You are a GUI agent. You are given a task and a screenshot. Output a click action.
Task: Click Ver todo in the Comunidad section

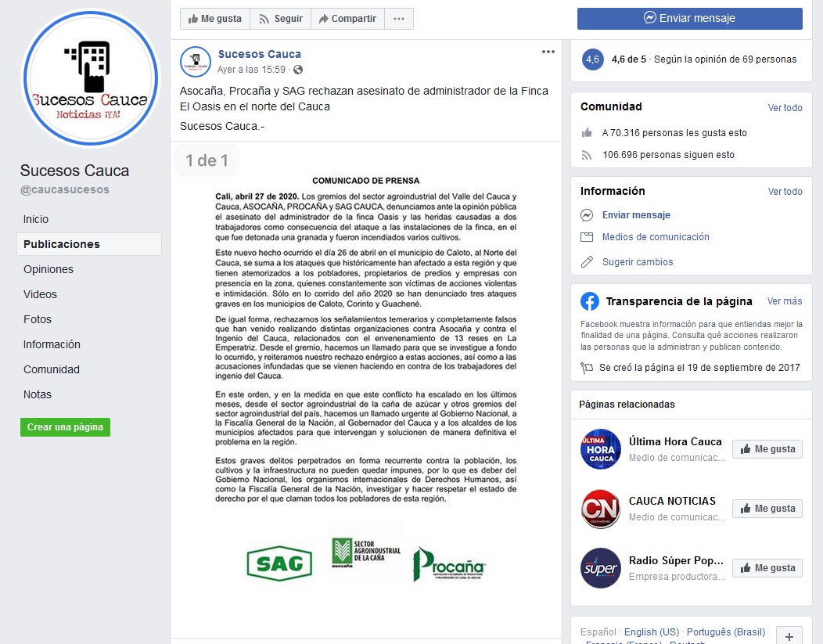[x=785, y=108]
